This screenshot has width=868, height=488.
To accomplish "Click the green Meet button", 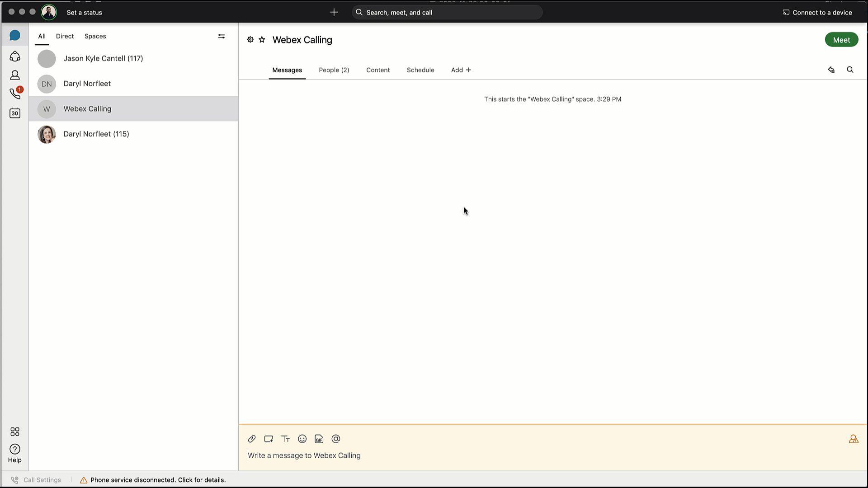I will 841,40.
